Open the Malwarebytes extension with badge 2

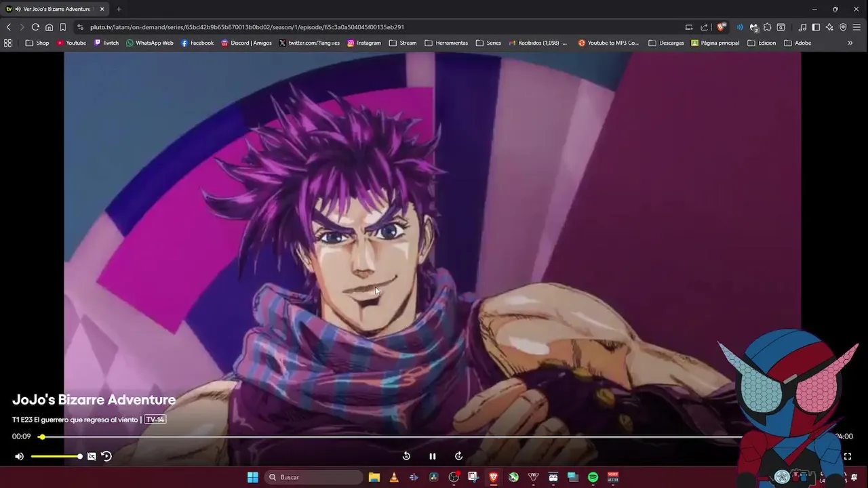753,27
